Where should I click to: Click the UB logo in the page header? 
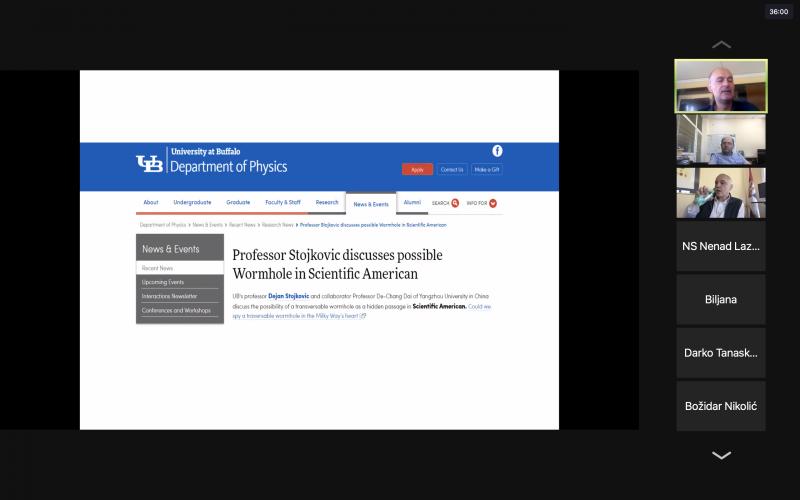click(149, 163)
